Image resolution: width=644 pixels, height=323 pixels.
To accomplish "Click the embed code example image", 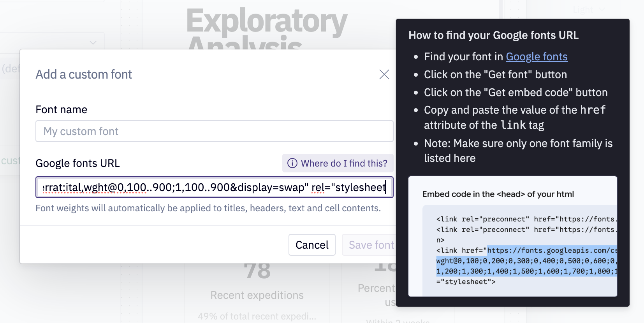I will [x=512, y=236].
